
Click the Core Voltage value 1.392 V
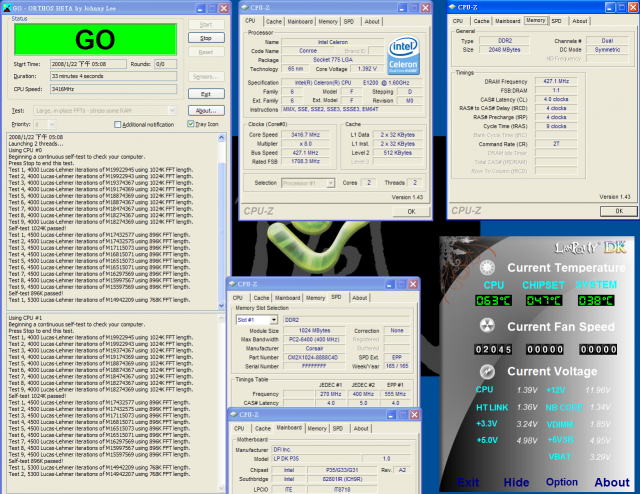coord(367,69)
